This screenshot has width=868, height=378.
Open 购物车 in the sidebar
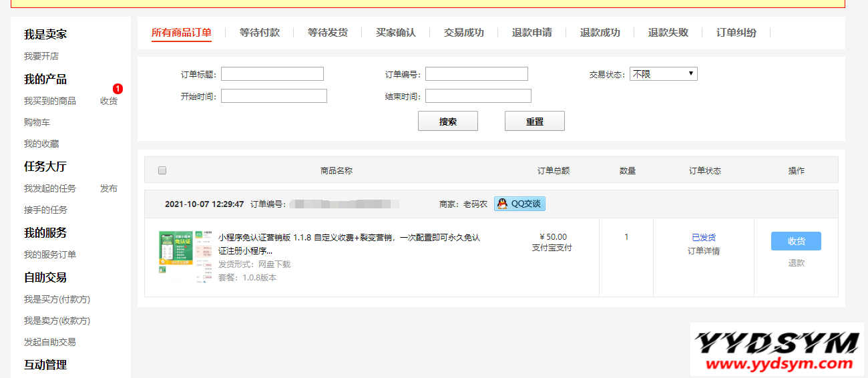pos(37,122)
